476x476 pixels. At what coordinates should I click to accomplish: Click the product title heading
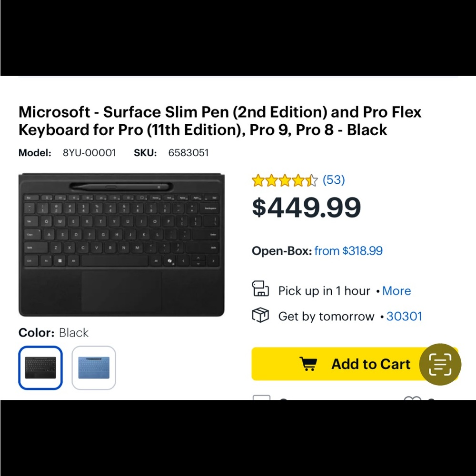[x=220, y=120]
